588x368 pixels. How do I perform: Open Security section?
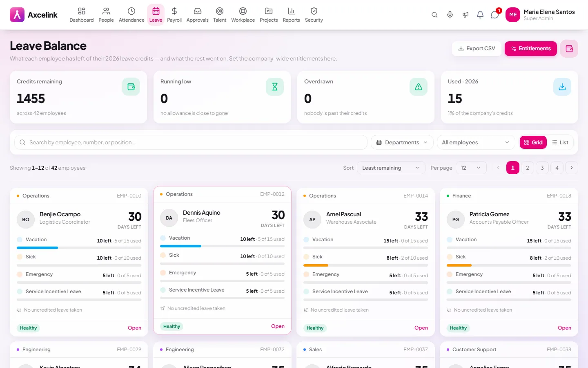click(x=314, y=15)
